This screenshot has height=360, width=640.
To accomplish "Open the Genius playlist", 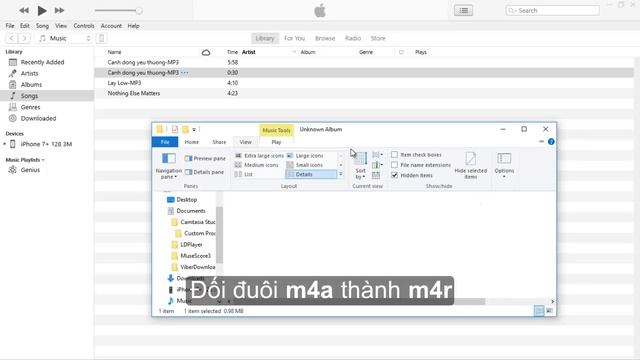I will [x=30, y=170].
